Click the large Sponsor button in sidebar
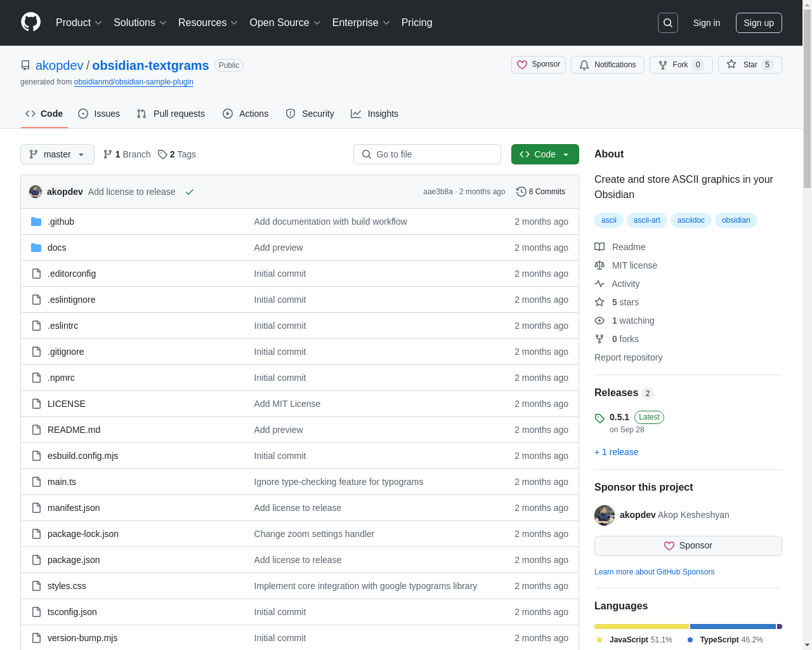This screenshot has height=650, width=812. point(688,546)
